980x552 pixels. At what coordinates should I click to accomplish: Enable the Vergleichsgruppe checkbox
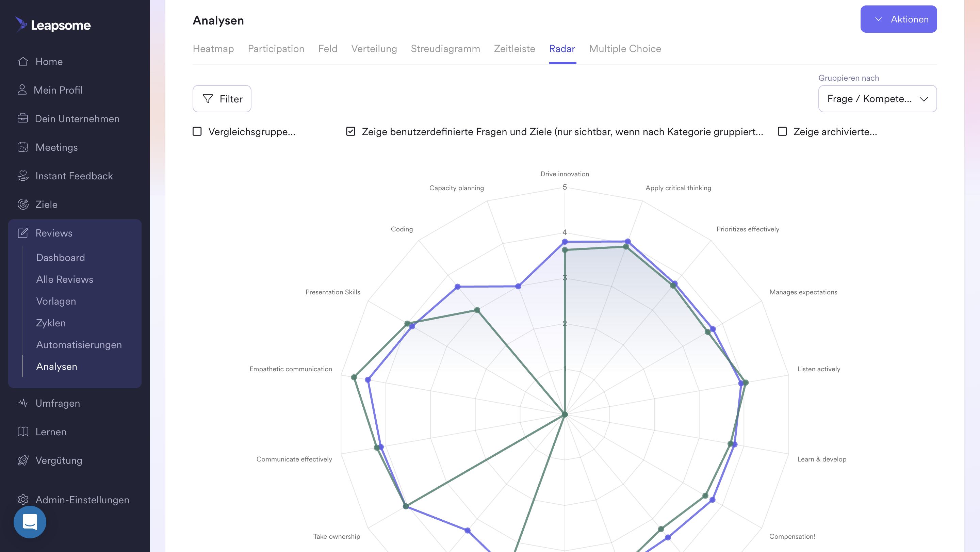[x=197, y=131]
